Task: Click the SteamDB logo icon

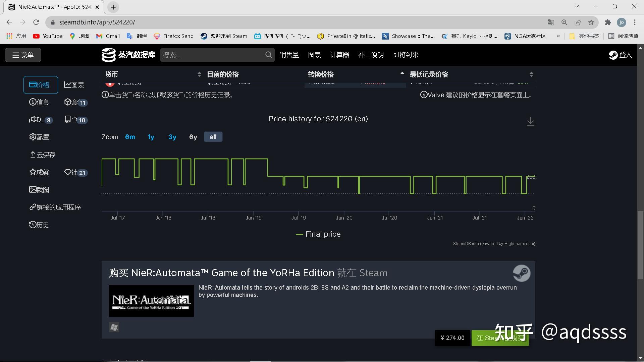Action: click(x=108, y=55)
